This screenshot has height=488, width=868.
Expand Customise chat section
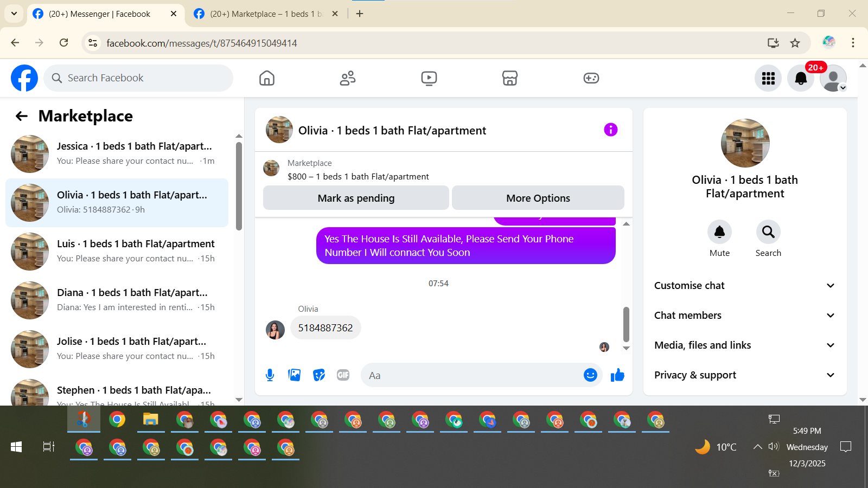(745, 286)
